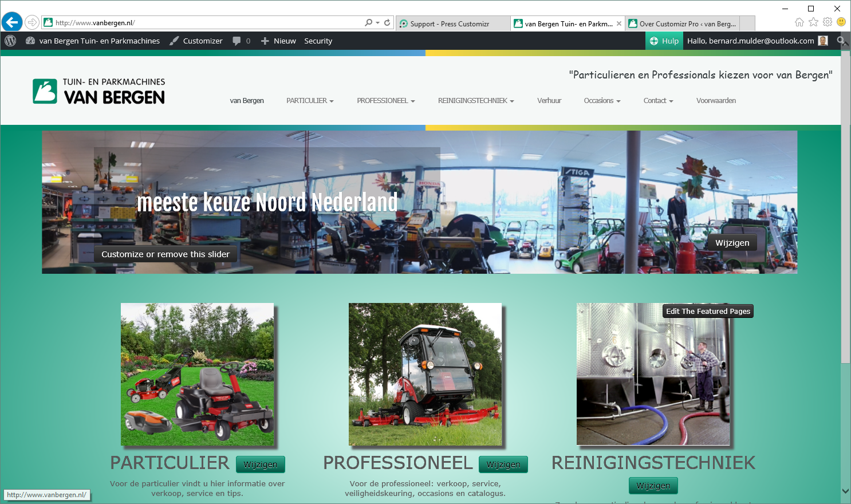Open browser favorites star icon
This screenshot has height=504, width=851.
pos(813,22)
